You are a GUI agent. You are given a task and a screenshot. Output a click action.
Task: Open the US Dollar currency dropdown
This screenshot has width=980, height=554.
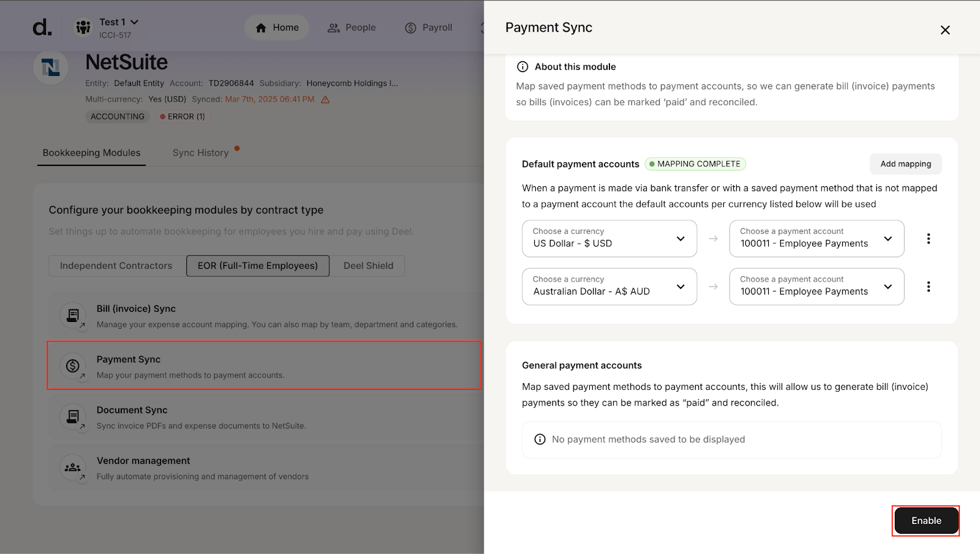coord(609,238)
